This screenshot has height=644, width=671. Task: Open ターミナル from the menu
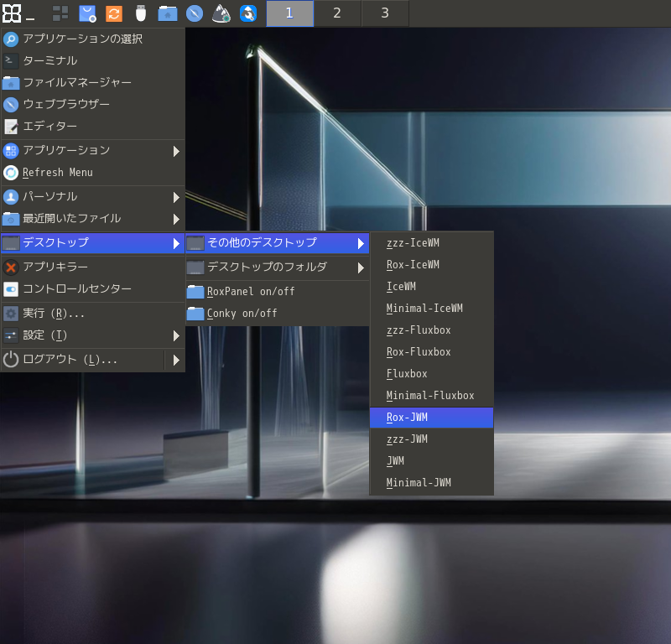pyautogui.click(x=50, y=61)
